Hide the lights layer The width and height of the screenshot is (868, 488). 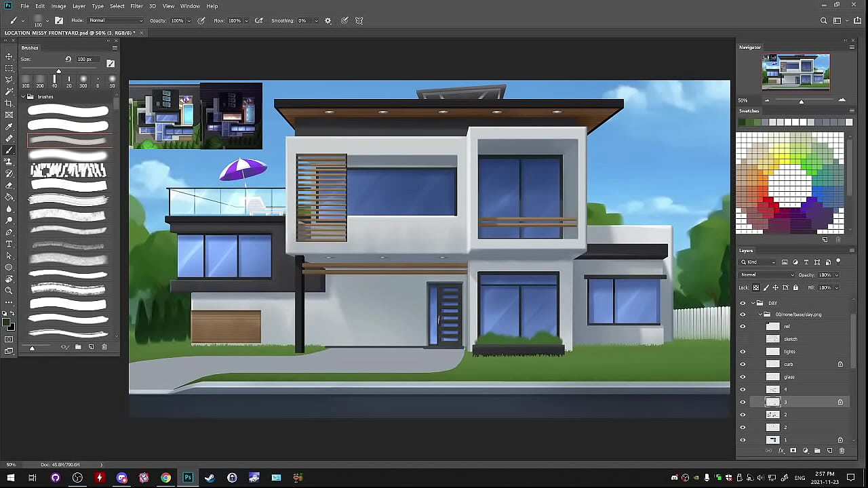pos(743,352)
